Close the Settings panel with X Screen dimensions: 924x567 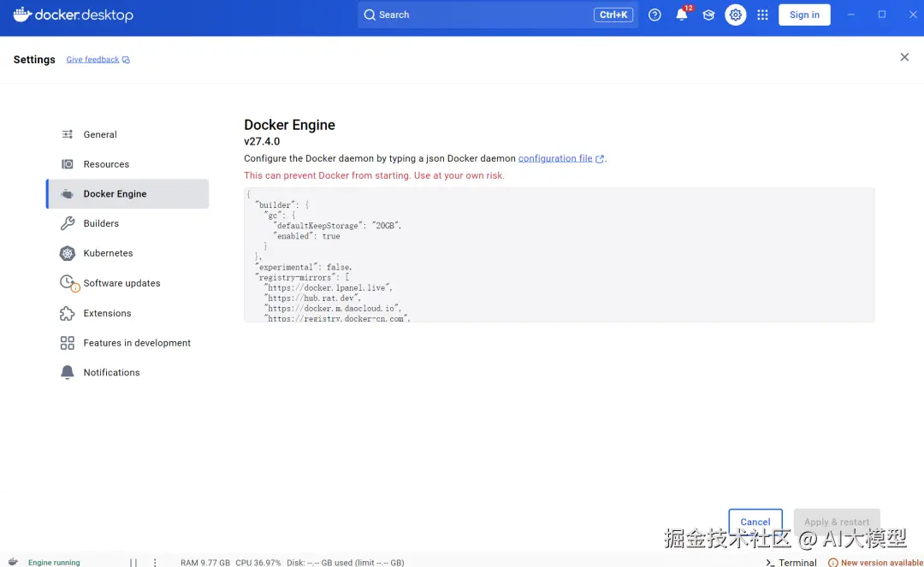pyautogui.click(x=904, y=57)
